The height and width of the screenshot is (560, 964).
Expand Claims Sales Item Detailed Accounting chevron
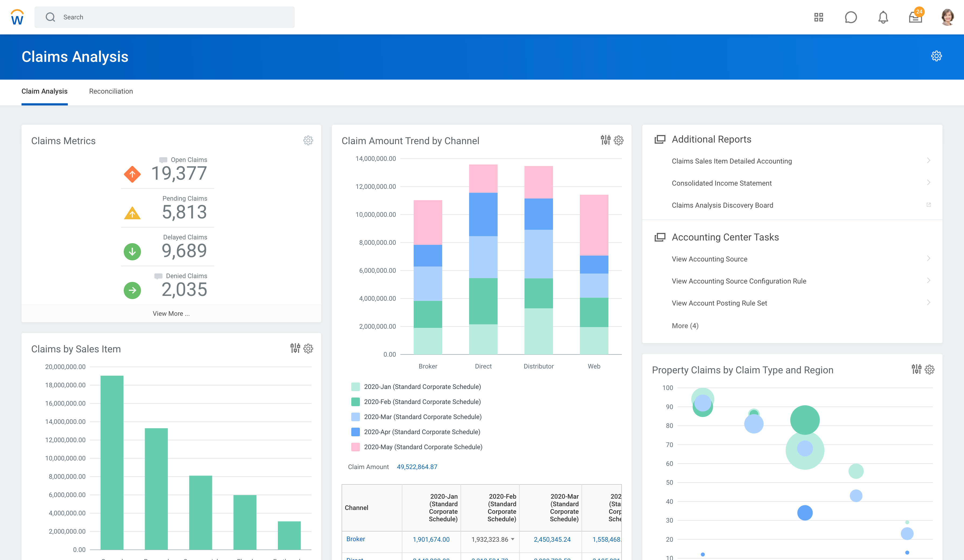[x=928, y=161]
